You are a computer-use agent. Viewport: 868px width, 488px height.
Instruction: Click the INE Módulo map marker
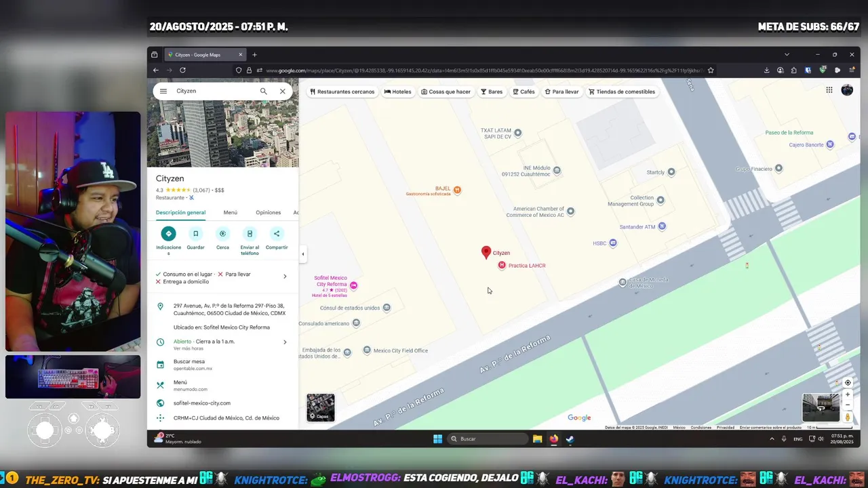[557, 170]
